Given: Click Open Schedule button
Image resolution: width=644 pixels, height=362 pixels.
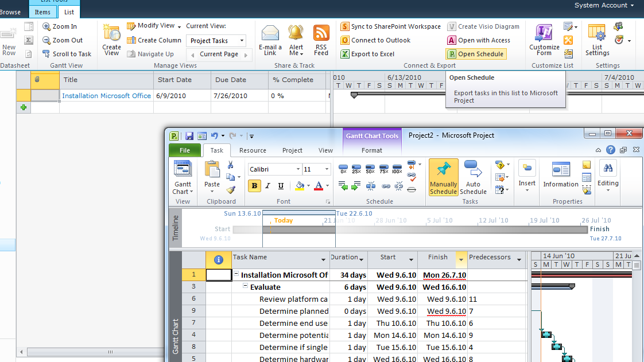Looking at the screenshot, I should pyautogui.click(x=476, y=54).
